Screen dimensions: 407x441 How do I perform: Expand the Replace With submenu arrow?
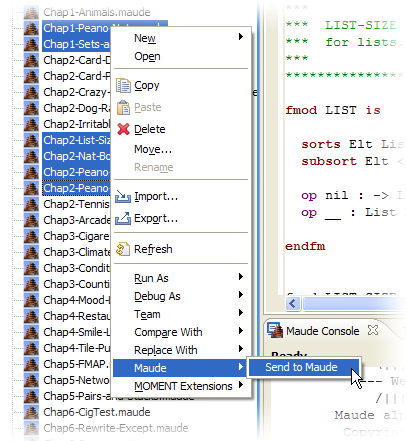pos(241,349)
